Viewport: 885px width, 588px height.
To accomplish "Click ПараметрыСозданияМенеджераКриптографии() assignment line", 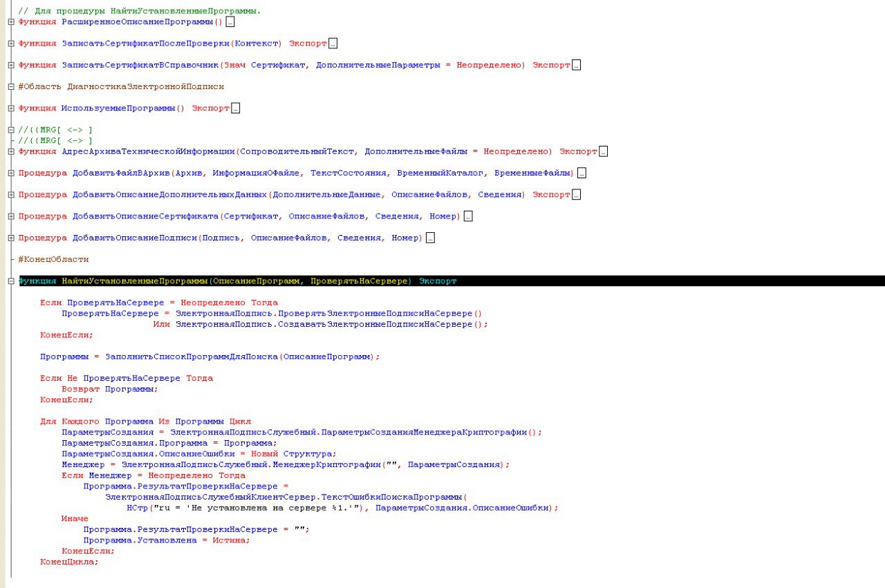I will pos(302,432).
